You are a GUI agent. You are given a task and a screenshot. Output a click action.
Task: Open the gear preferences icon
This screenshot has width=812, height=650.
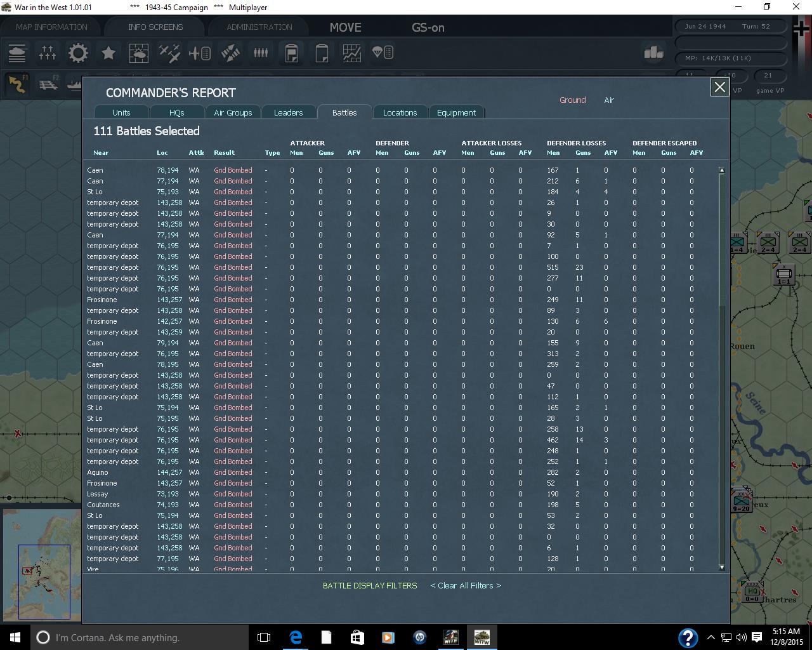pyautogui.click(x=78, y=53)
